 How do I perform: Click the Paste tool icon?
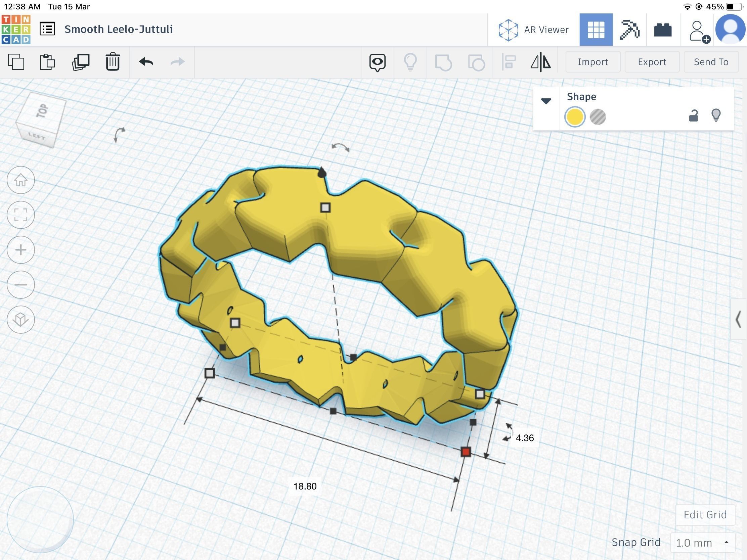coord(47,62)
